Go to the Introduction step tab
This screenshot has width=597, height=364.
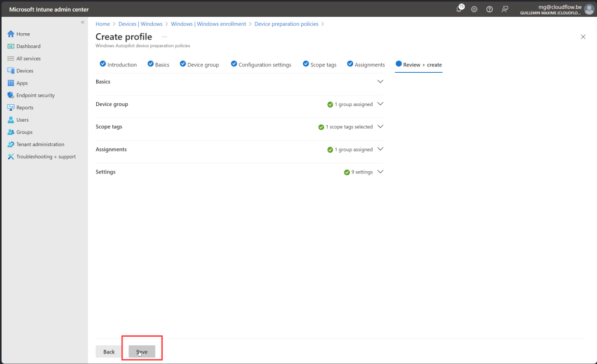coord(118,65)
